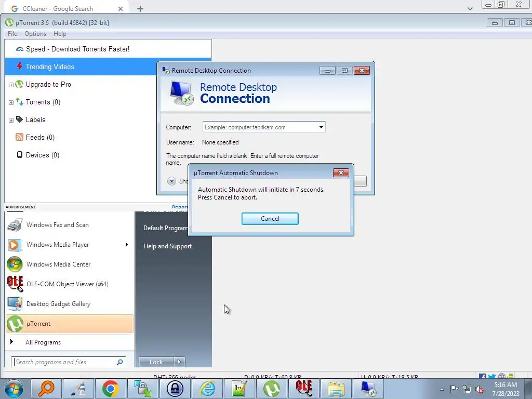Click the globe icon in µTorrent status bar
Image resolution: width=532 pixels, height=399 pixels.
click(x=501, y=376)
